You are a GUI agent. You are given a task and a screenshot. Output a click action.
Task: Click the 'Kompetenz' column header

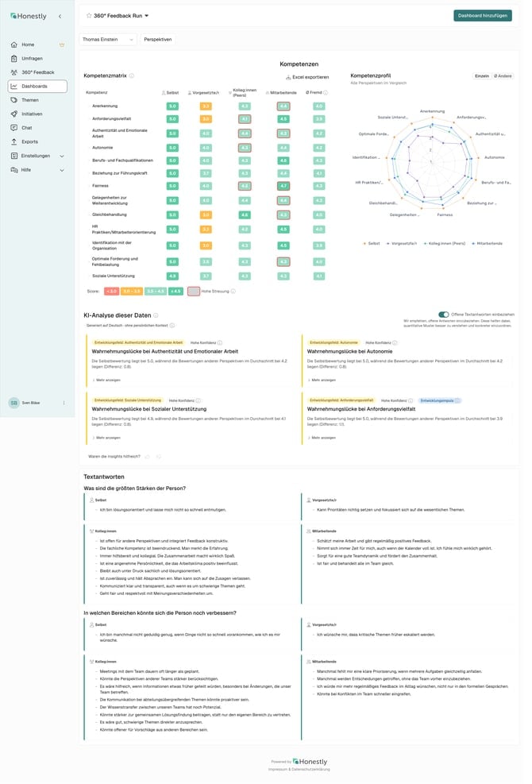click(97, 92)
